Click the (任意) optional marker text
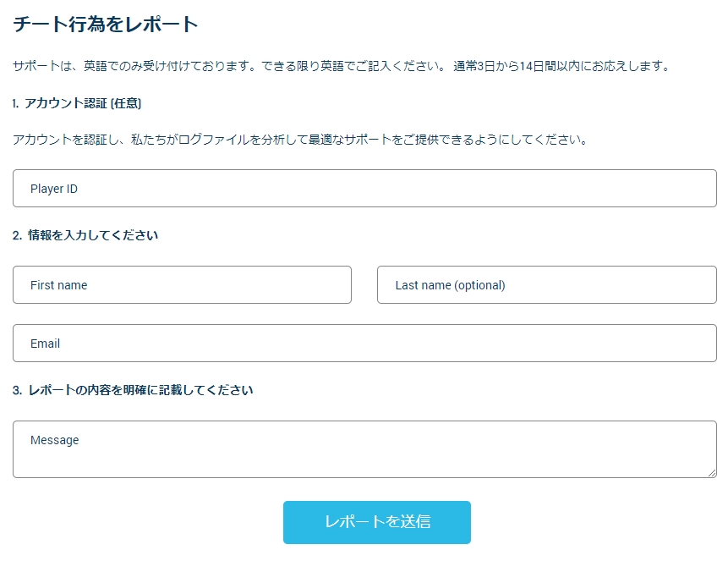 pyautogui.click(x=126, y=103)
